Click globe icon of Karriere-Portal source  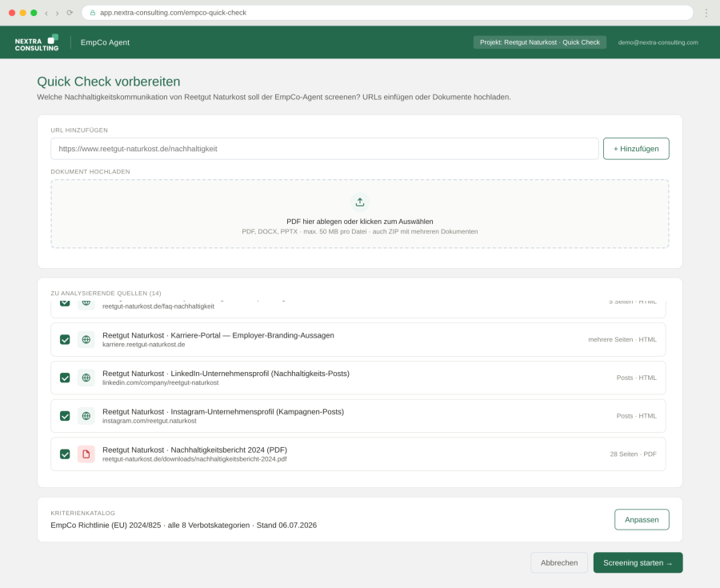86,340
